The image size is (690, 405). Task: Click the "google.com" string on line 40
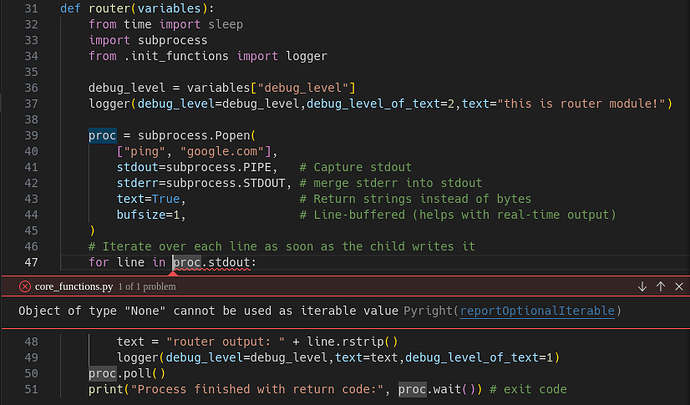click(x=222, y=151)
